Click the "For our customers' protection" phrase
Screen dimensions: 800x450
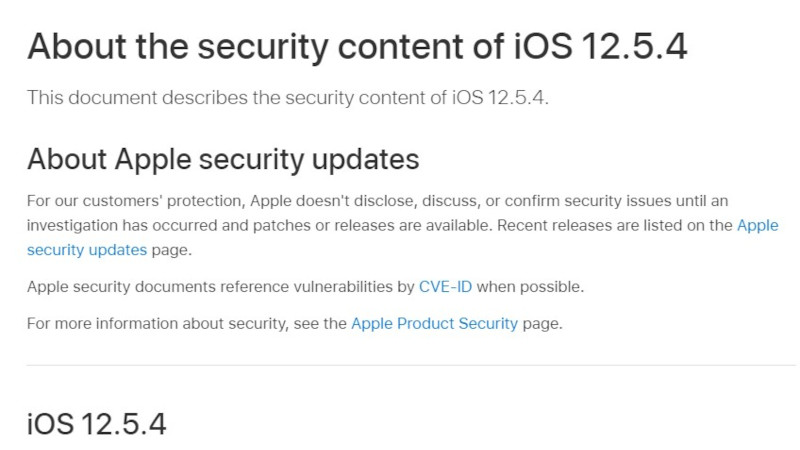(129, 201)
